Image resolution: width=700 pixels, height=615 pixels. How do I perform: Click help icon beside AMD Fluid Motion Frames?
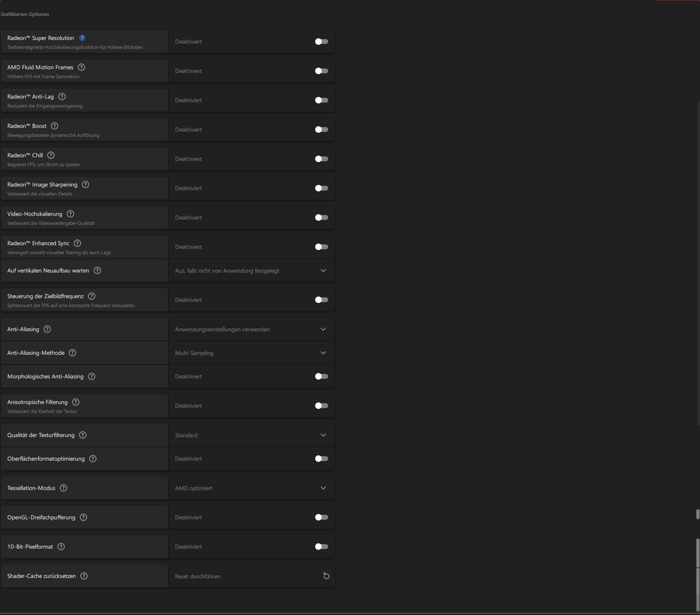click(81, 67)
